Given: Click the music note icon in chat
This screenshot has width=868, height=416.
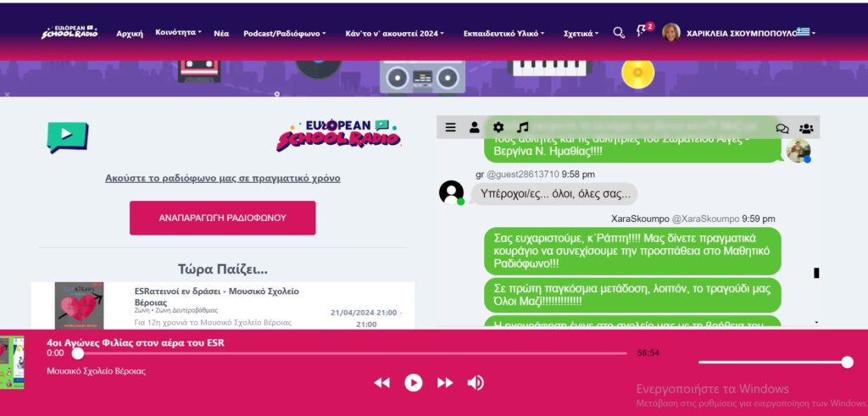Looking at the screenshot, I should point(523,128).
